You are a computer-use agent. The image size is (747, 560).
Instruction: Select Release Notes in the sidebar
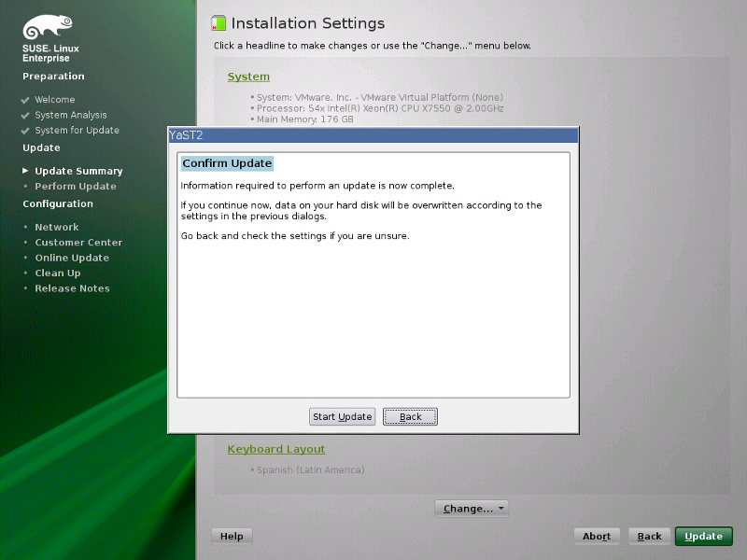pyautogui.click(x=72, y=288)
